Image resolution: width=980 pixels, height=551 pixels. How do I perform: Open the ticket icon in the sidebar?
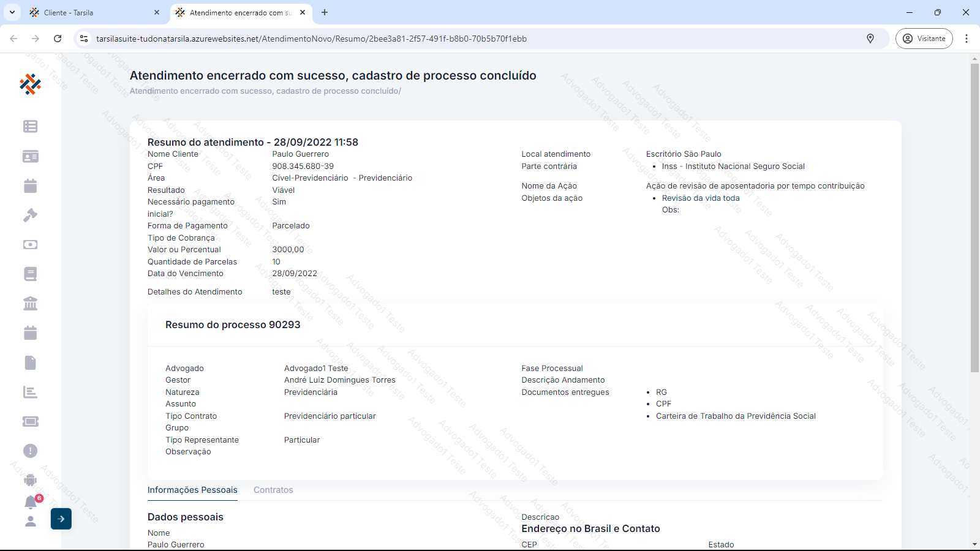pyautogui.click(x=30, y=421)
